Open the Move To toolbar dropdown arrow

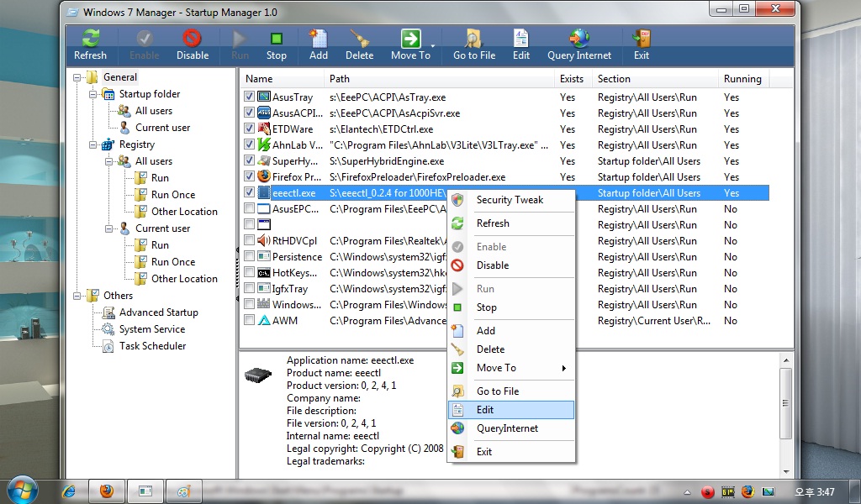[x=433, y=46]
